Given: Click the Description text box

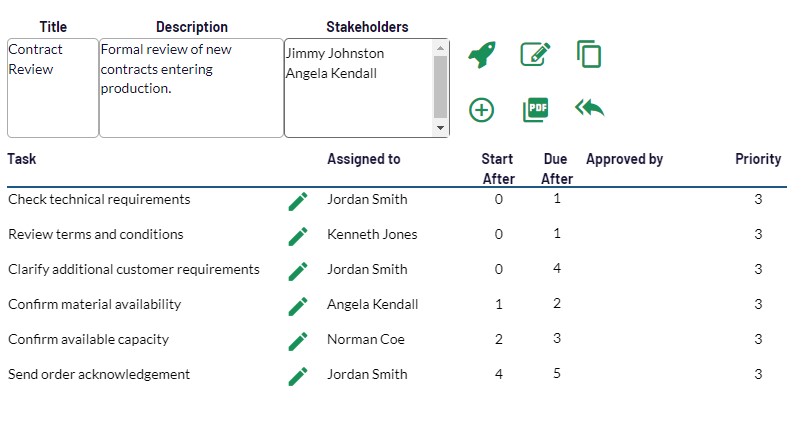Looking at the screenshot, I should [191, 88].
